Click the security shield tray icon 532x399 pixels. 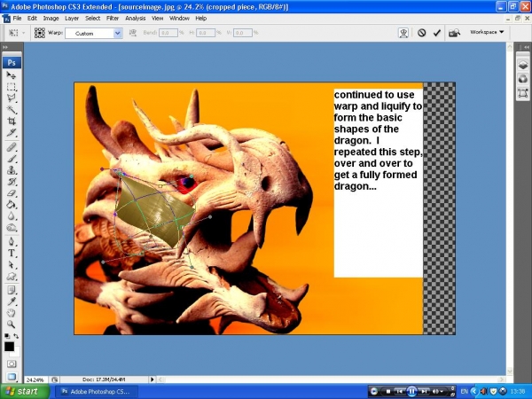pyautogui.click(x=493, y=392)
